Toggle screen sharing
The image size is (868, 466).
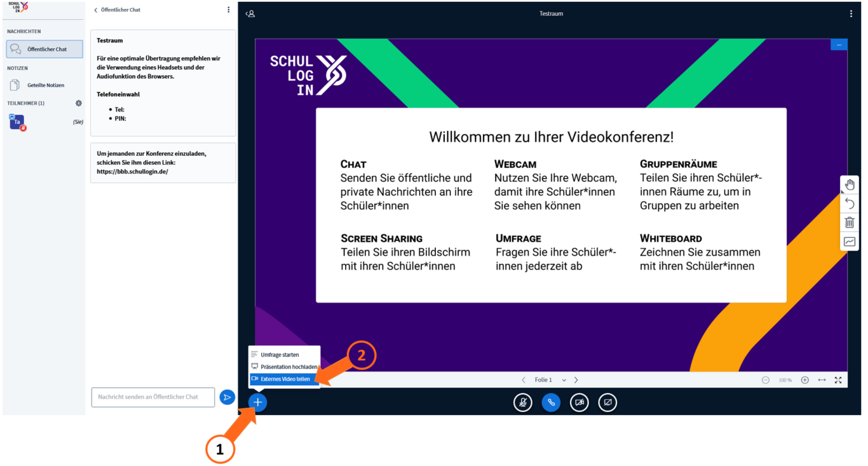pyautogui.click(x=607, y=402)
